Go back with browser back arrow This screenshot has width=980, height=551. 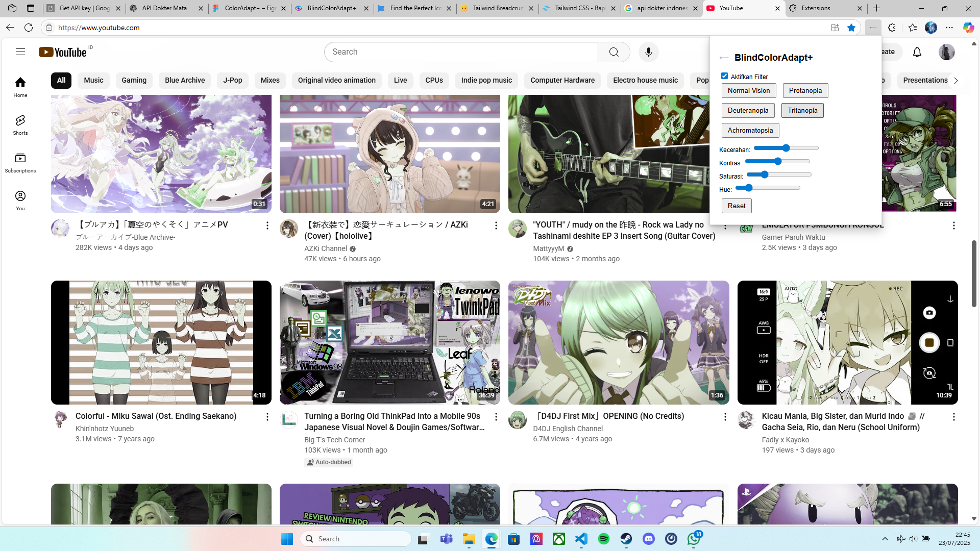pyautogui.click(x=10, y=28)
